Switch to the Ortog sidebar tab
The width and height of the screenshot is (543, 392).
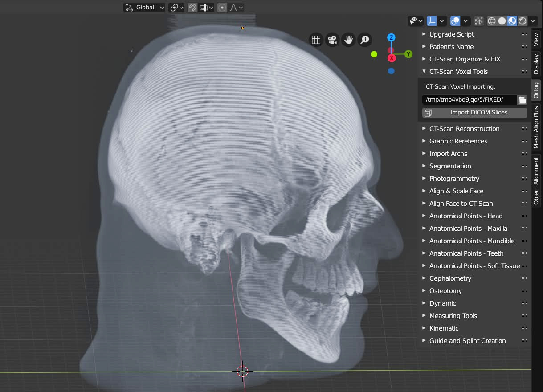tap(536, 90)
